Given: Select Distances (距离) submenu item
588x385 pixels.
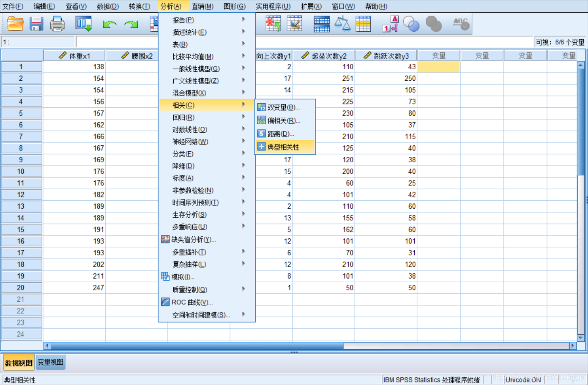Looking at the screenshot, I should point(285,134).
